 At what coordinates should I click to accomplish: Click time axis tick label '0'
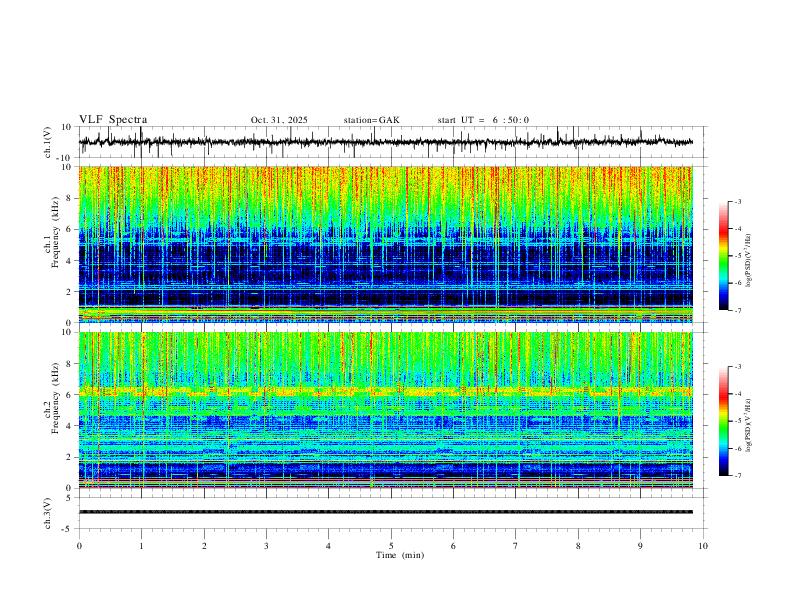point(79,546)
